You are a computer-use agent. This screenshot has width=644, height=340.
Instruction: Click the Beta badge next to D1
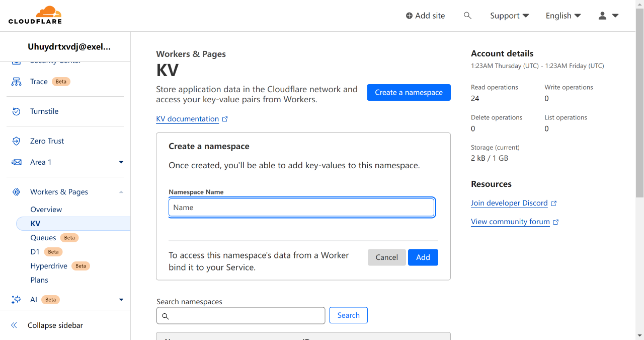coord(53,252)
